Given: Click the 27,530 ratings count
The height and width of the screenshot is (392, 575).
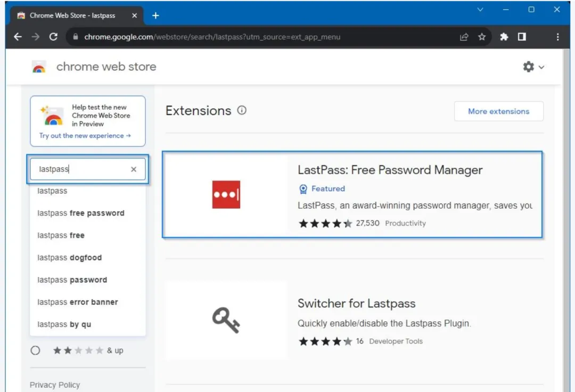Looking at the screenshot, I should pos(367,223).
